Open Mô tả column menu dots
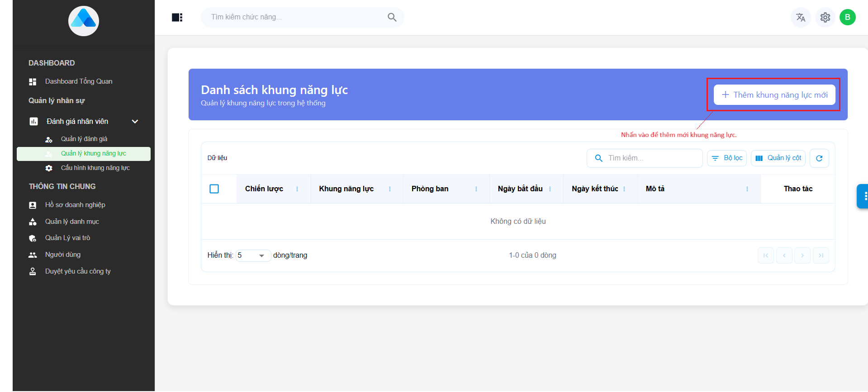The height and width of the screenshot is (392, 868). click(747, 189)
